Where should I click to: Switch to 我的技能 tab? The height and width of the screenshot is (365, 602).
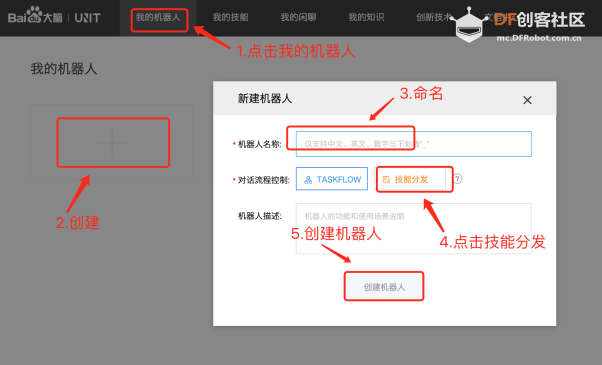pyautogui.click(x=230, y=18)
